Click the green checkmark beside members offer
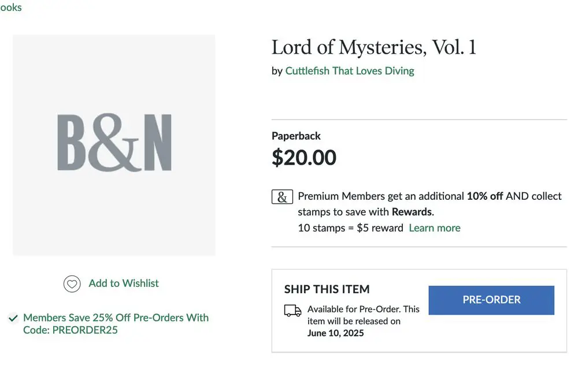Screen dimensions: 578x392 (x=13, y=318)
